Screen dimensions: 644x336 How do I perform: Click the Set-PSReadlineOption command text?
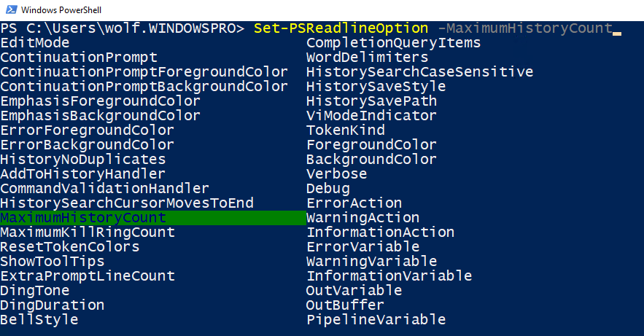coord(341,28)
